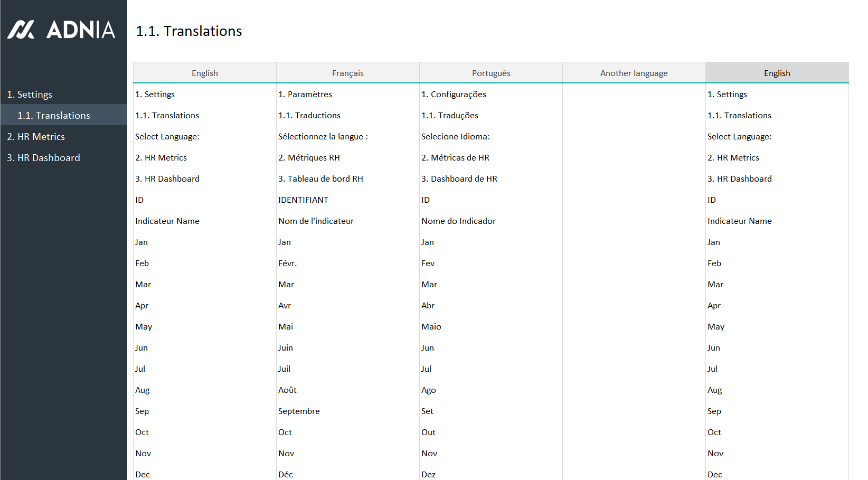The width and height of the screenshot is (868, 480).
Task: Click the empty Another language cell beside 1. Configurações
Action: (x=634, y=95)
